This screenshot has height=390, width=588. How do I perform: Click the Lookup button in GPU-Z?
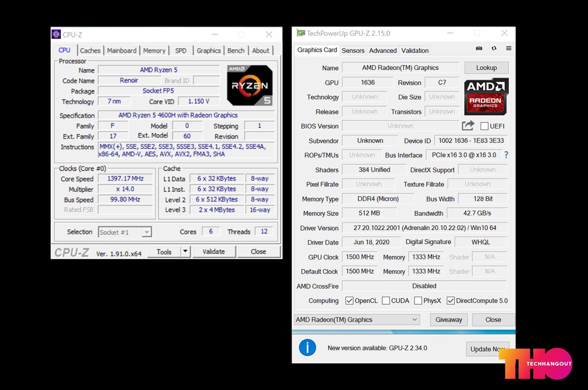486,68
